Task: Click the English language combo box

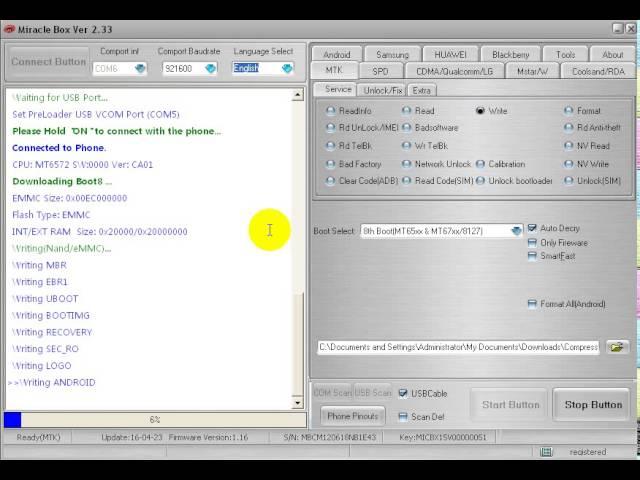Action: coord(263,68)
